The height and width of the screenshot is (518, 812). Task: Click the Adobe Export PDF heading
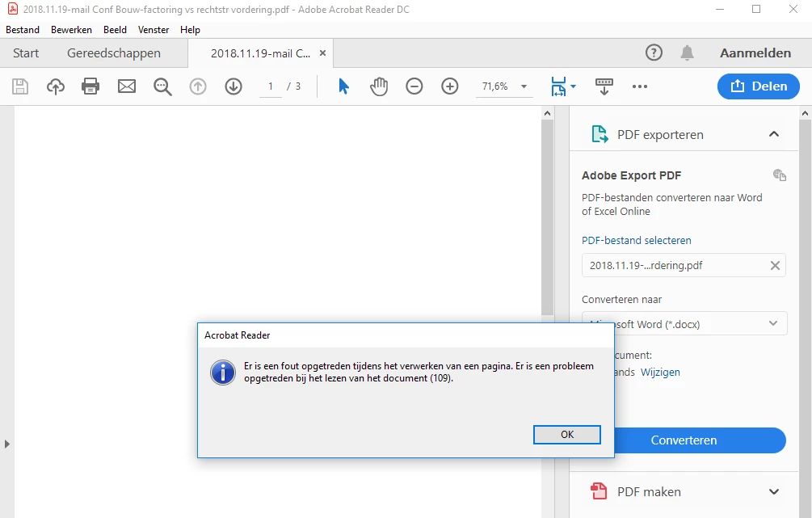click(x=631, y=175)
